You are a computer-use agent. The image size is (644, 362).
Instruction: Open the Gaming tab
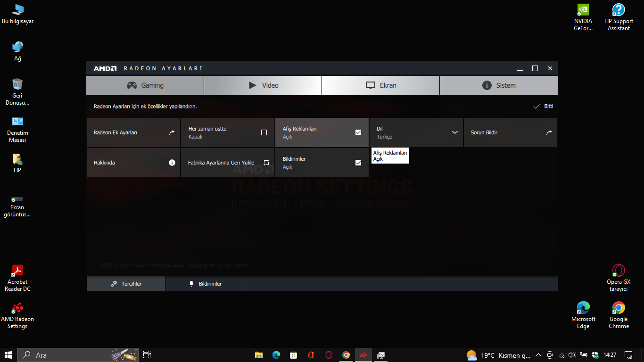pos(145,85)
